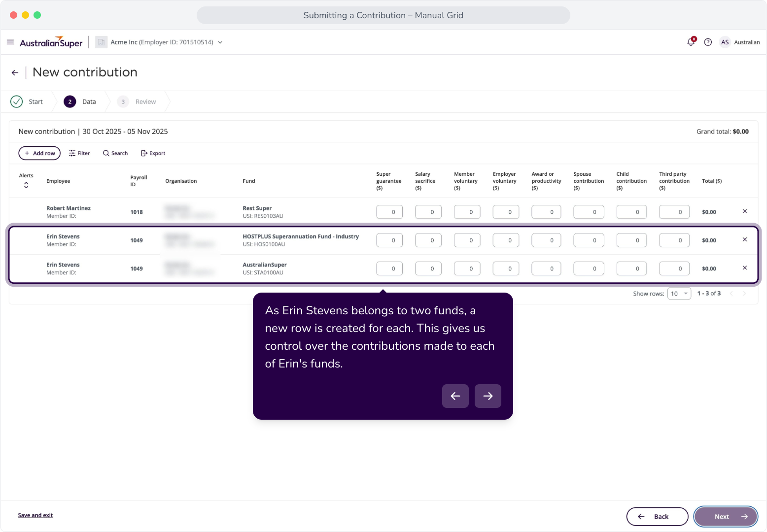Click Spouse contribution field for Robert Martinez
The width and height of the screenshot is (767, 532).
(589, 212)
